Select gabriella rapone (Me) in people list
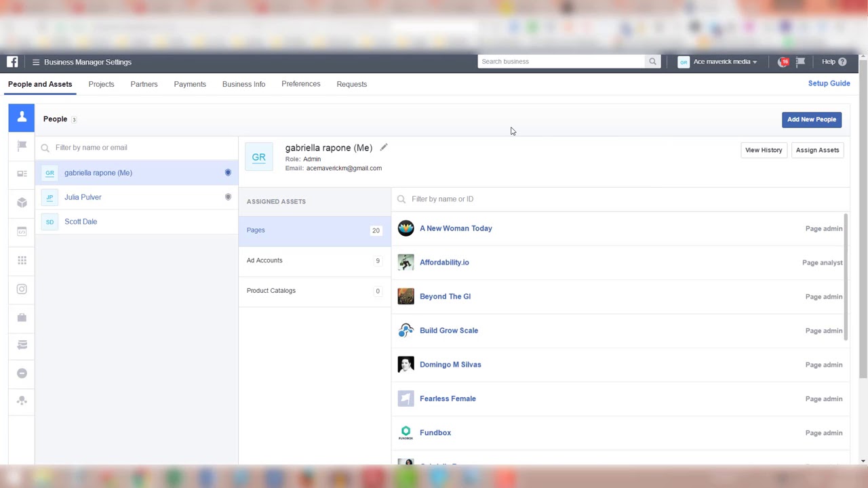The height and width of the screenshot is (488, 868). (x=137, y=173)
